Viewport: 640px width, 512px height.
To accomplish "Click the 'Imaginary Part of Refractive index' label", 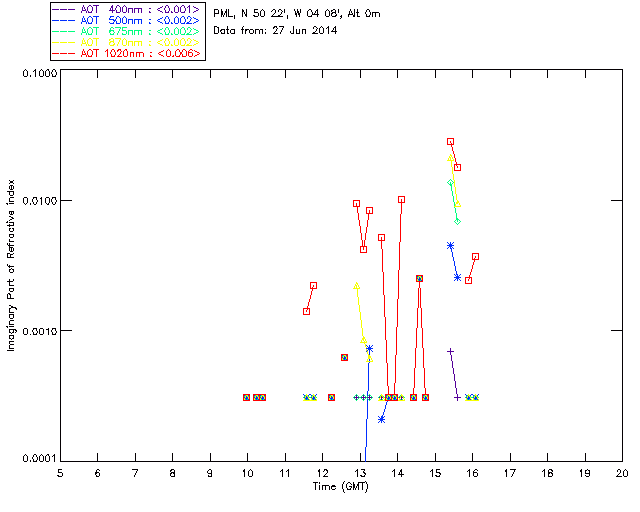I will tap(11, 265).
